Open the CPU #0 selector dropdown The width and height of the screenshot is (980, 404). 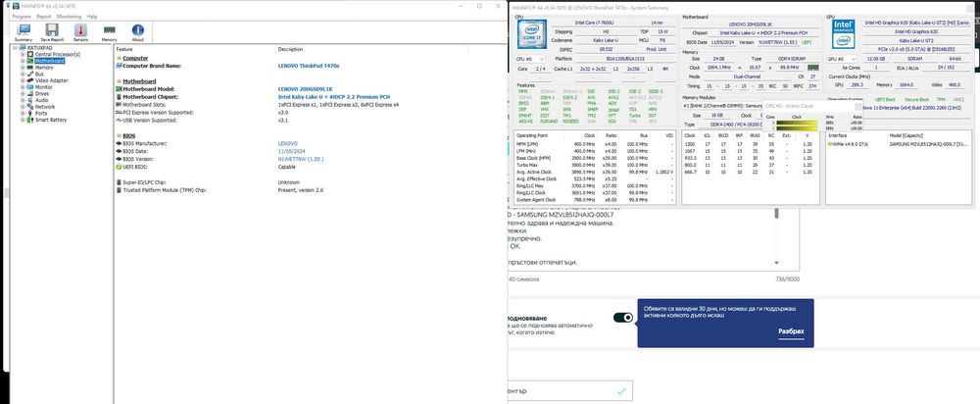[x=530, y=58]
